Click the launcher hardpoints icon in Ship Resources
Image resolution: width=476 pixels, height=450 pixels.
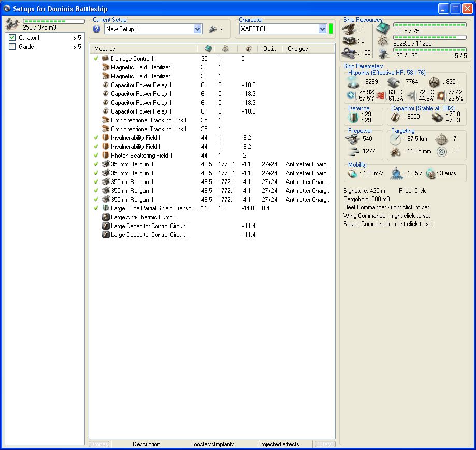coord(349,40)
